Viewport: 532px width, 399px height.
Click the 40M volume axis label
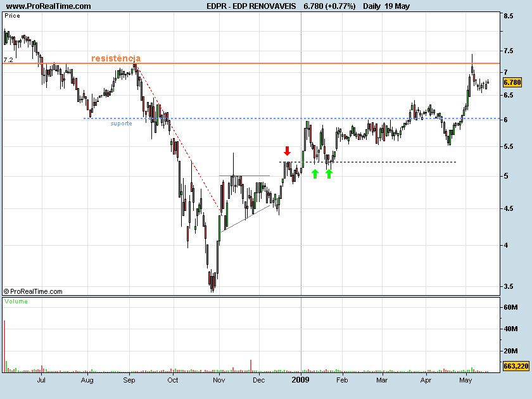coord(510,329)
